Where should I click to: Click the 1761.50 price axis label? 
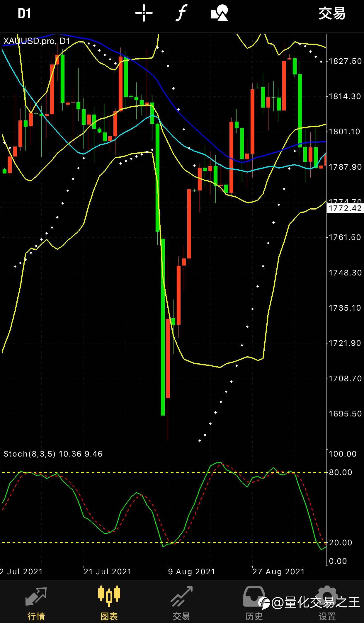tap(345, 237)
